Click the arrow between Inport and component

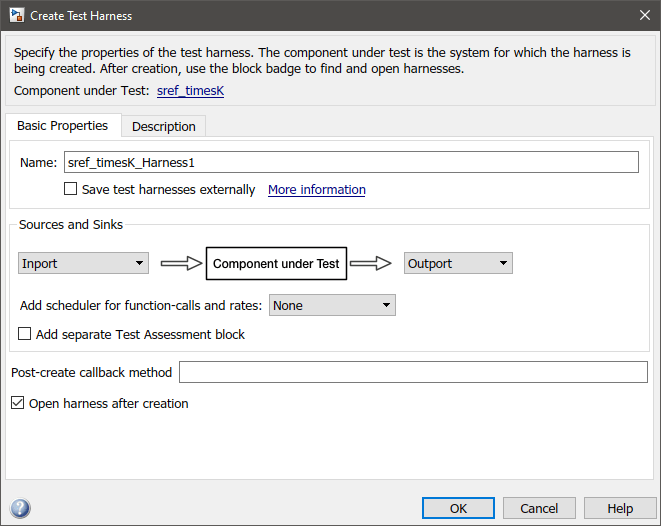tap(181, 264)
